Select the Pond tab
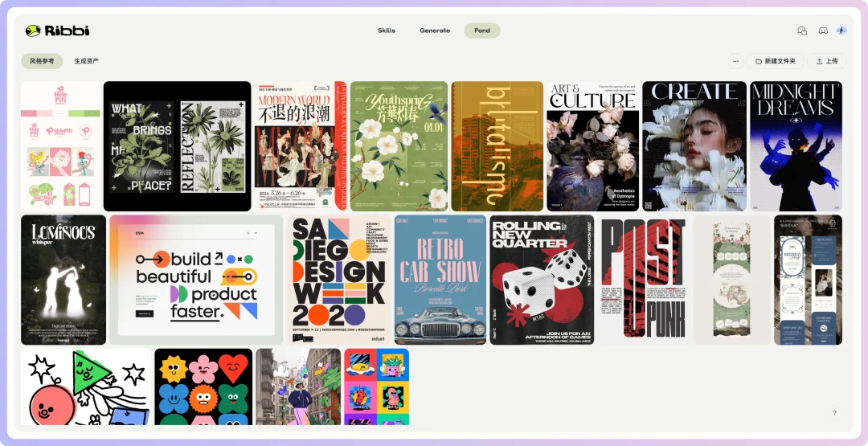This screenshot has width=868, height=446. point(482,31)
